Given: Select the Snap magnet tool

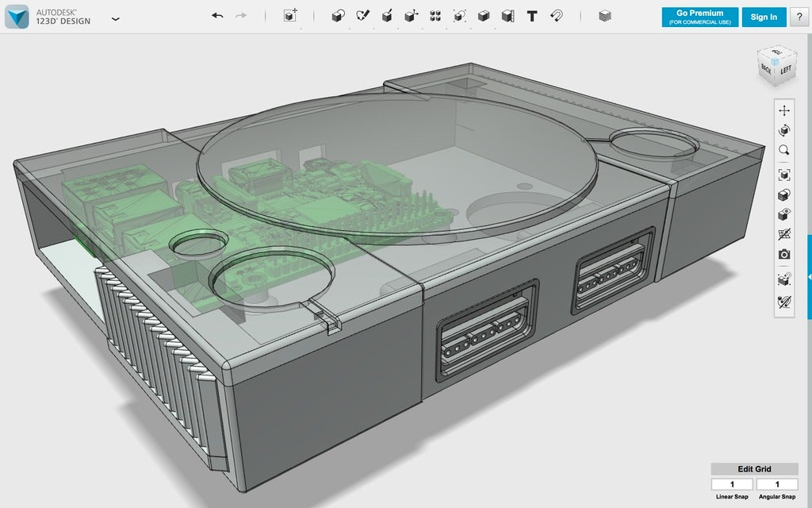Looking at the screenshot, I should [556, 16].
